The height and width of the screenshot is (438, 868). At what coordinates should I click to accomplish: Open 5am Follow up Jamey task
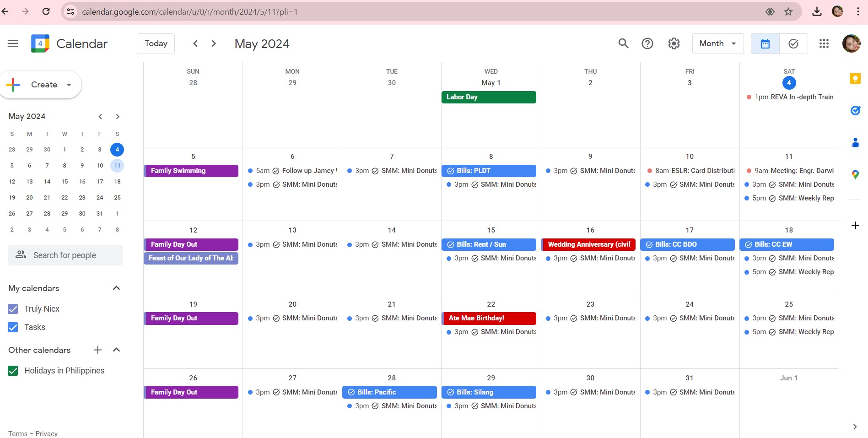click(x=292, y=171)
